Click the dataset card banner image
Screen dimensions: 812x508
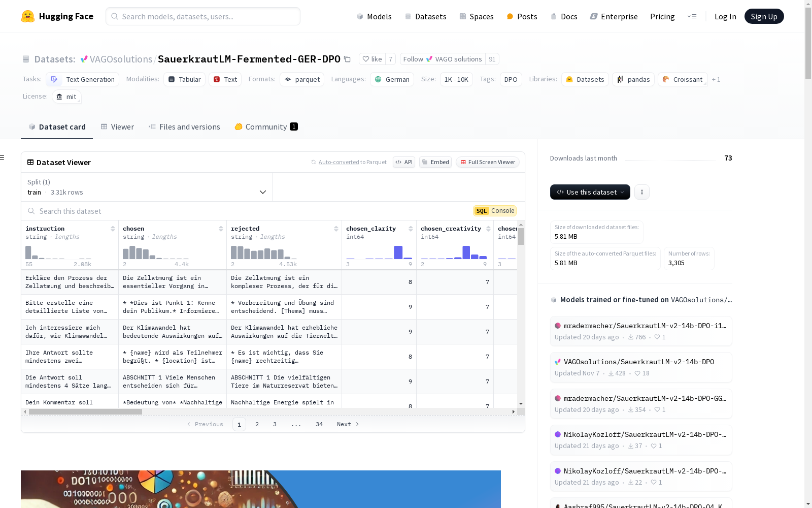click(261, 489)
